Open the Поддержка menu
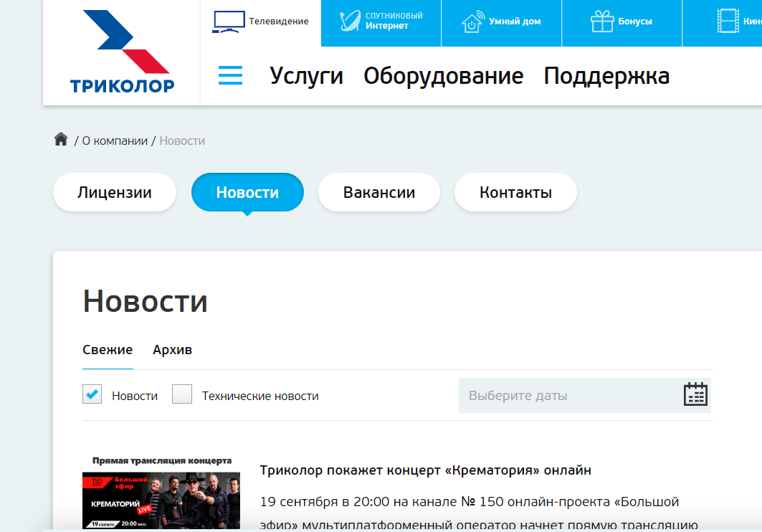Viewport: 762px width, 532px height. (606, 76)
